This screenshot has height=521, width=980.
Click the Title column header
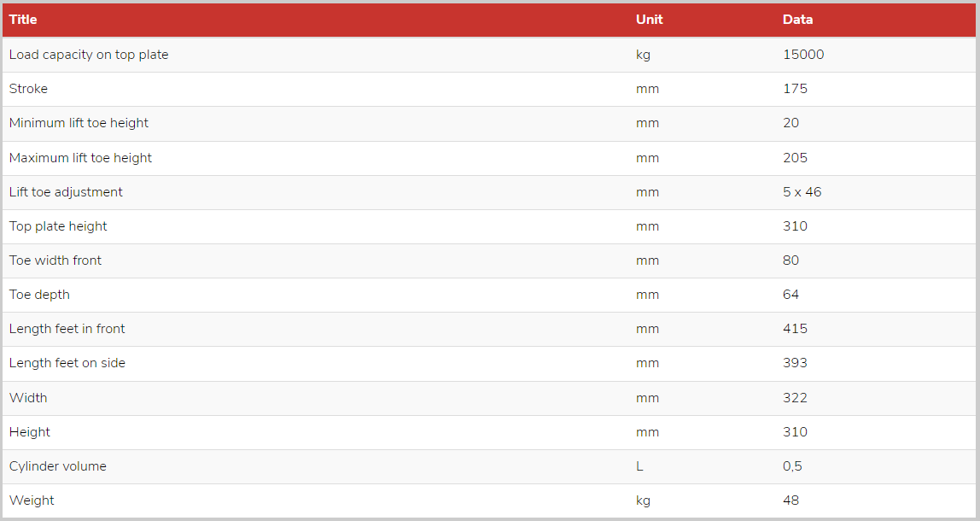coord(23,20)
